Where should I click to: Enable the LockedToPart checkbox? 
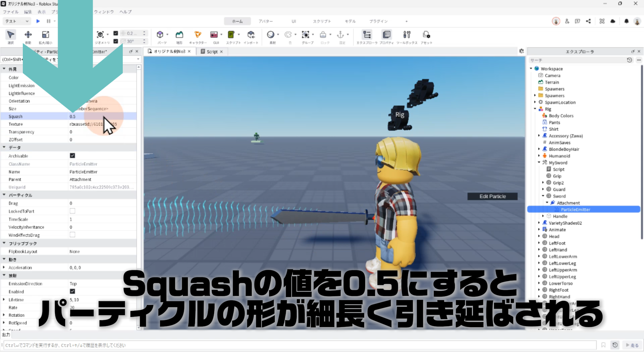click(x=72, y=211)
